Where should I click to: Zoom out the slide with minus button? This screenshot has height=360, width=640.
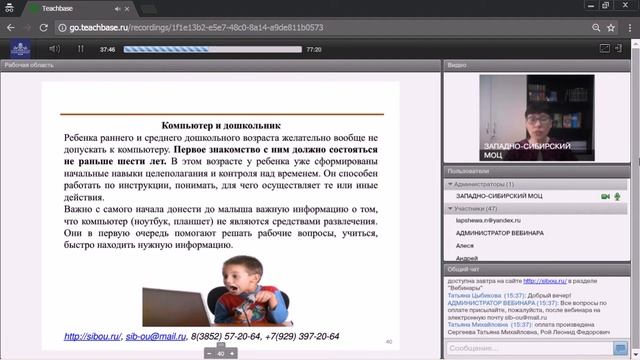point(209,353)
